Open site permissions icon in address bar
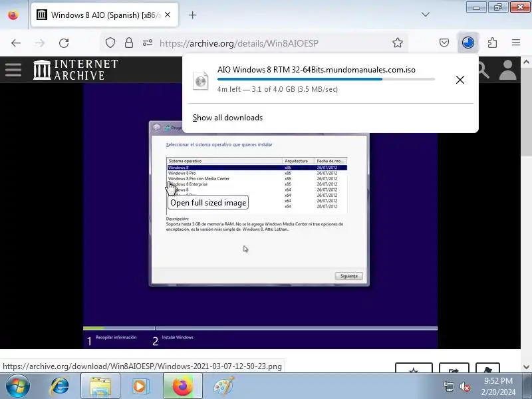 tap(147, 43)
